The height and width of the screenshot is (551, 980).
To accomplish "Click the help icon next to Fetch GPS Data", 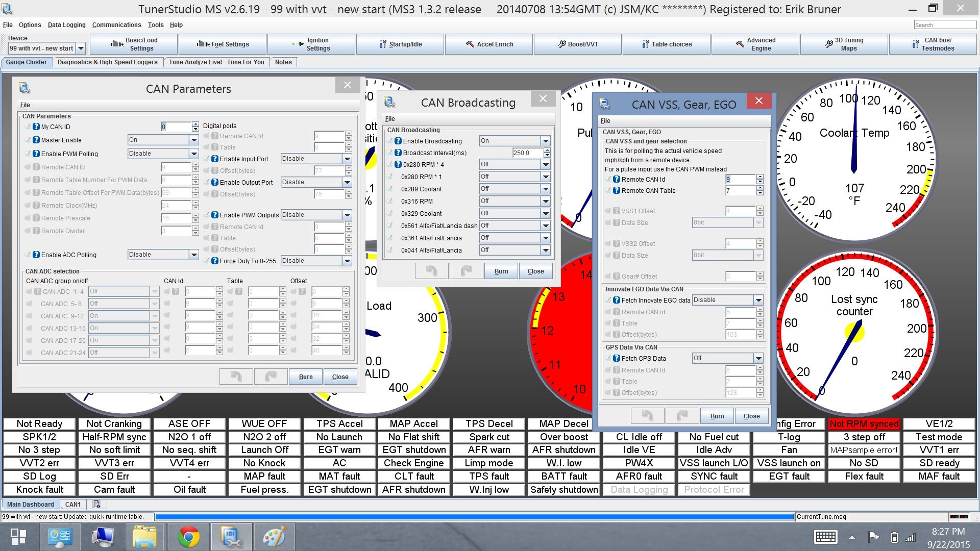I will [616, 358].
